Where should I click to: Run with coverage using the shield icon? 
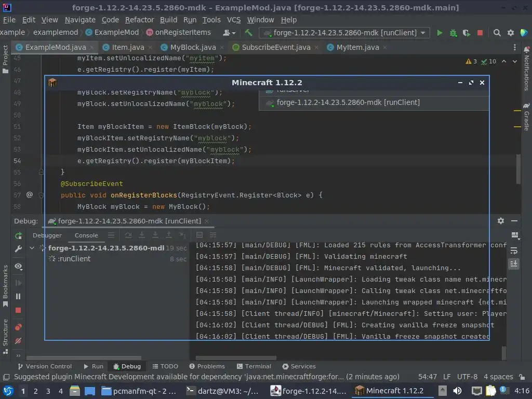(466, 33)
